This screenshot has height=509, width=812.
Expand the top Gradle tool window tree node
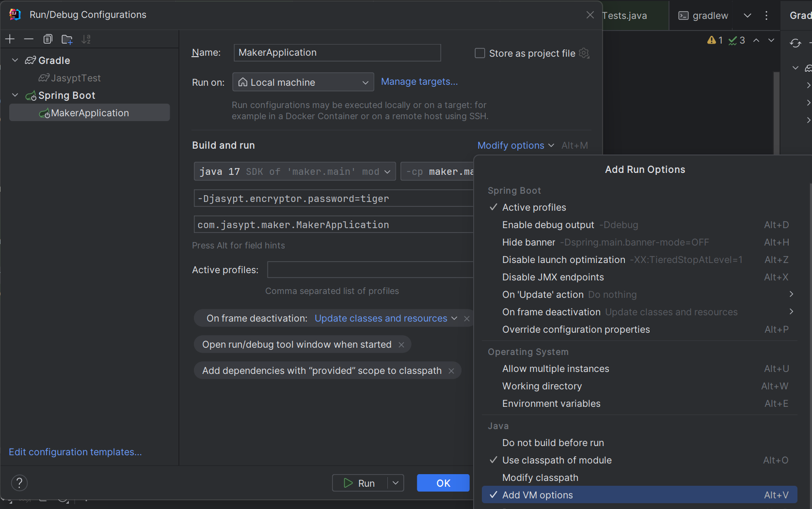[795, 68]
